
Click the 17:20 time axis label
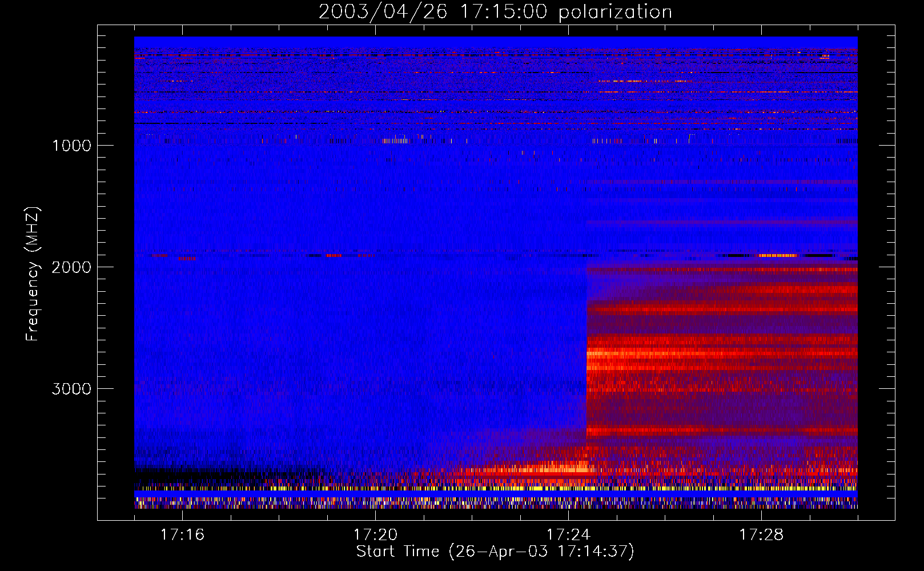click(375, 535)
